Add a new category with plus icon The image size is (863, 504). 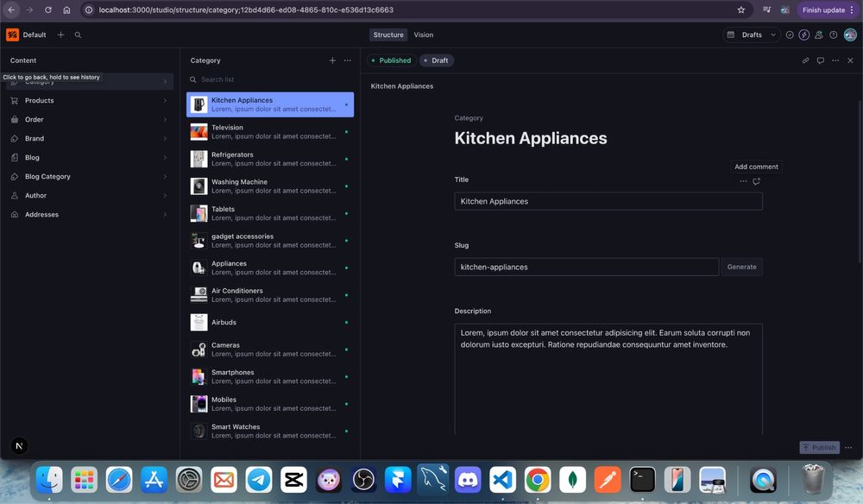[x=332, y=60]
